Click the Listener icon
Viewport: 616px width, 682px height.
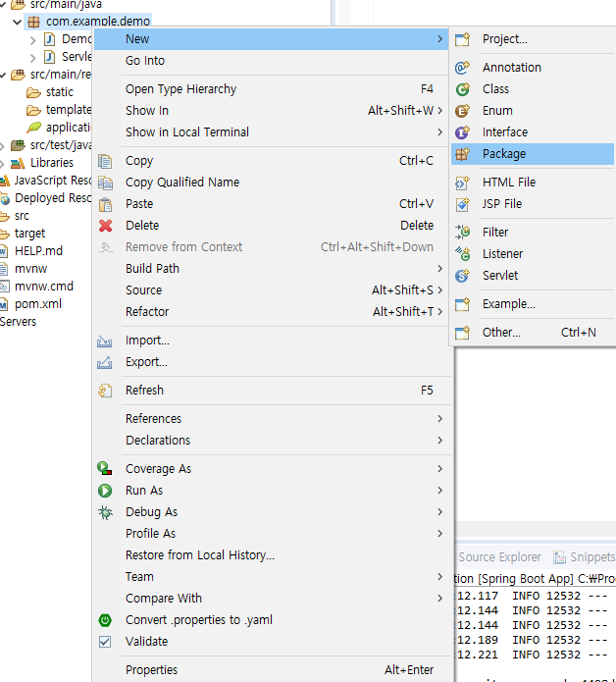[462, 253]
